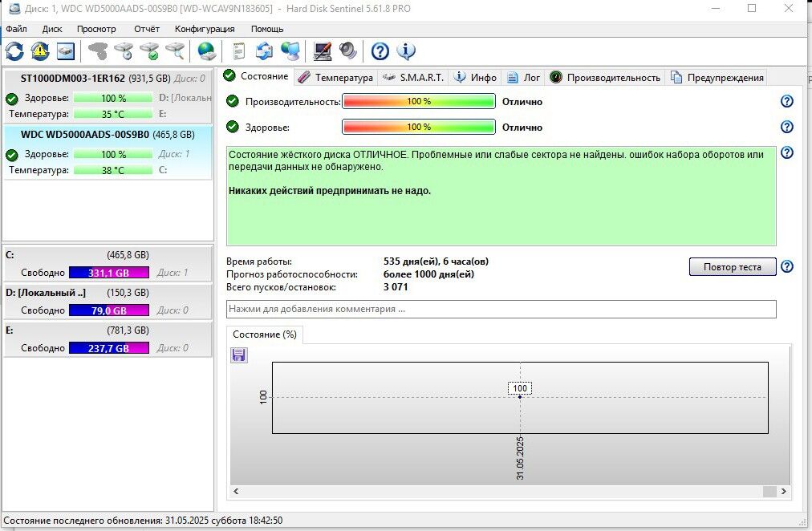Open the Конфигурация menu
This screenshot has height=531, width=812.
click(x=205, y=29)
